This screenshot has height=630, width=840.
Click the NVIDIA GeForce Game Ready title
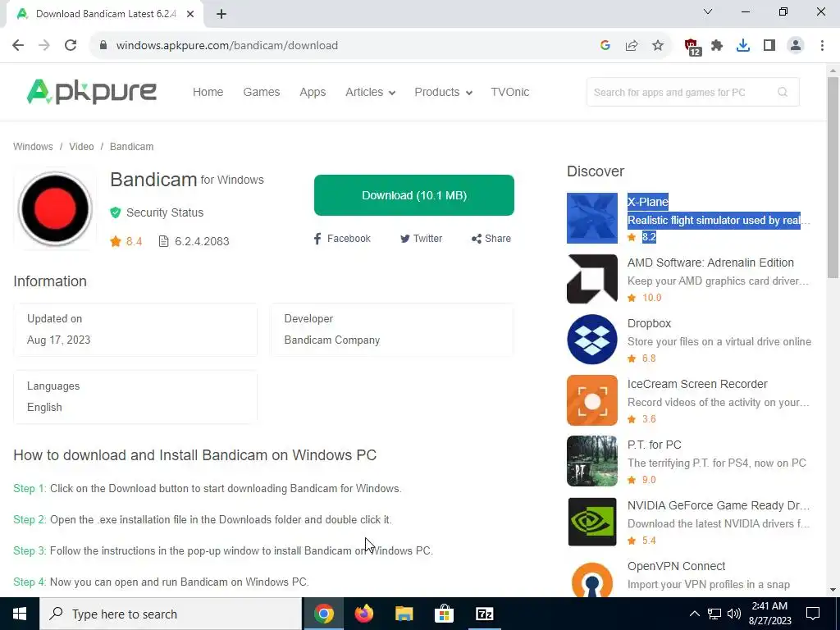719,505
